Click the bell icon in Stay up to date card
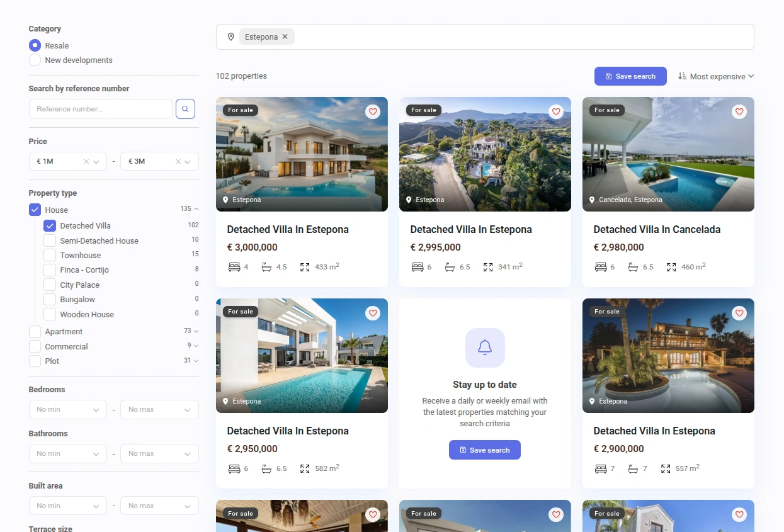Viewport: 784px width, 532px height. pos(485,348)
